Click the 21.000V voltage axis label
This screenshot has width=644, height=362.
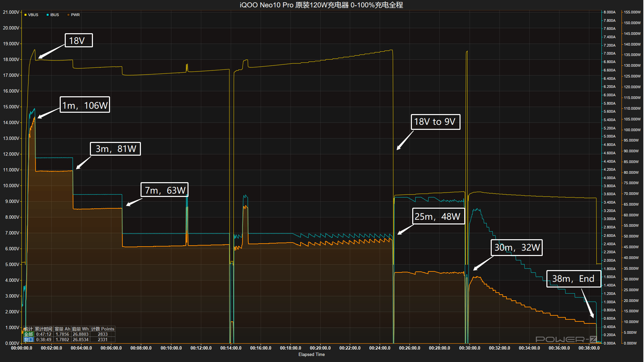tap(11, 12)
